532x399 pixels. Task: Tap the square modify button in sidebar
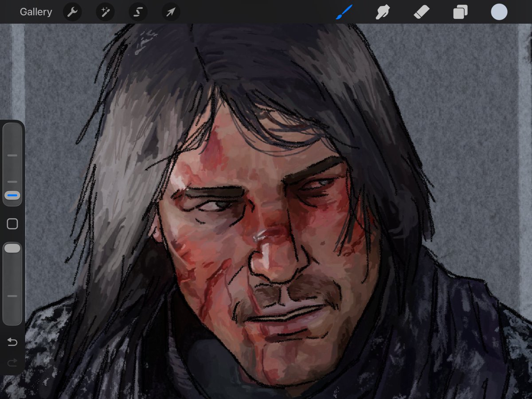[x=12, y=224]
